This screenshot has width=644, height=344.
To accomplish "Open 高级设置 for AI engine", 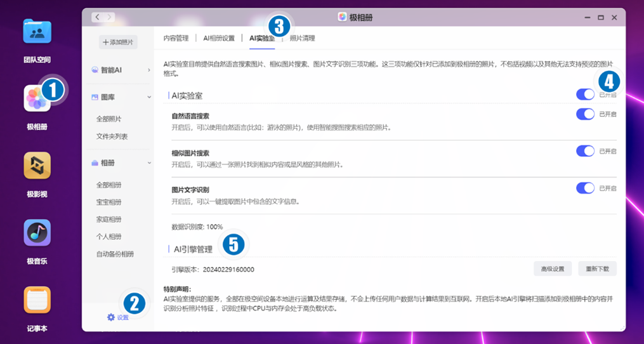I will [553, 268].
